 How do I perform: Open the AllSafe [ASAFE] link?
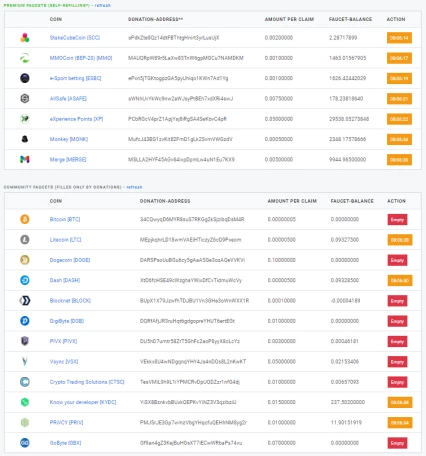click(x=68, y=99)
